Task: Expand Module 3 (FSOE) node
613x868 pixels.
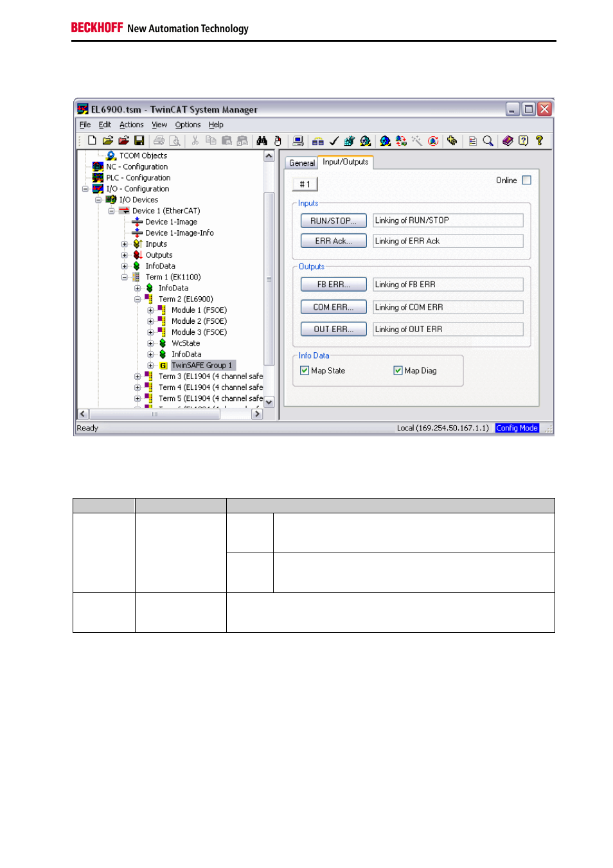Action: (x=150, y=332)
